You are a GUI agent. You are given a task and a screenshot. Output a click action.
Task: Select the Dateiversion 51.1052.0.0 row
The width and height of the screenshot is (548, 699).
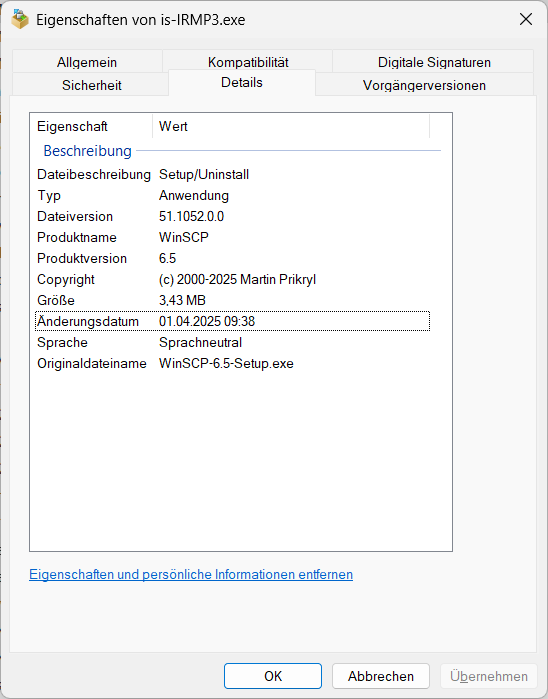pyautogui.click(x=232, y=216)
